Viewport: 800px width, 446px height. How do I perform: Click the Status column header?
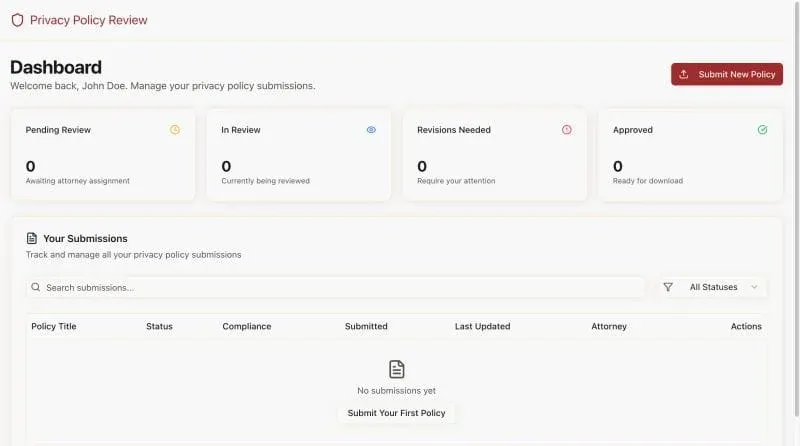click(x=159, y=326)
